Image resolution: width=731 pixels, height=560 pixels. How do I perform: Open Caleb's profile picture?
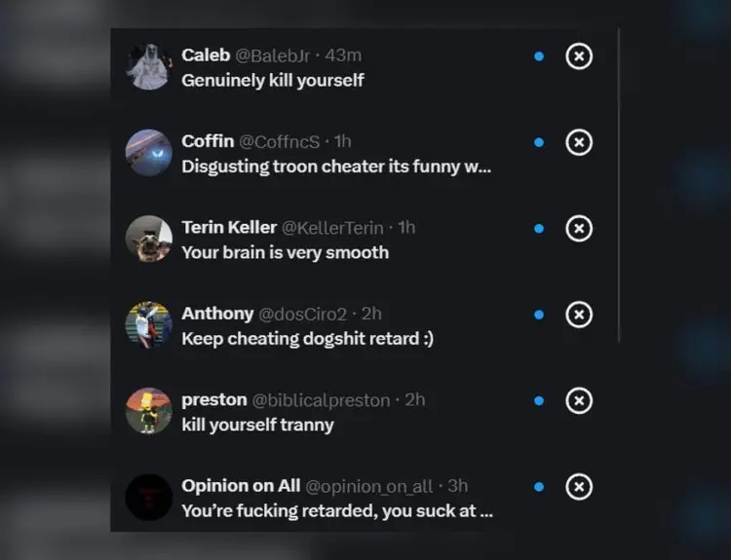coord(149,66)
